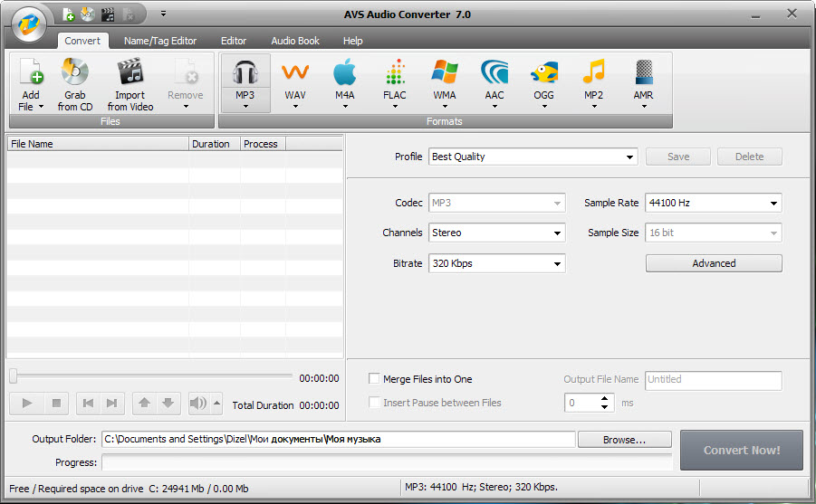
Task: Select the OGG format icon
Action: point(543,74)
